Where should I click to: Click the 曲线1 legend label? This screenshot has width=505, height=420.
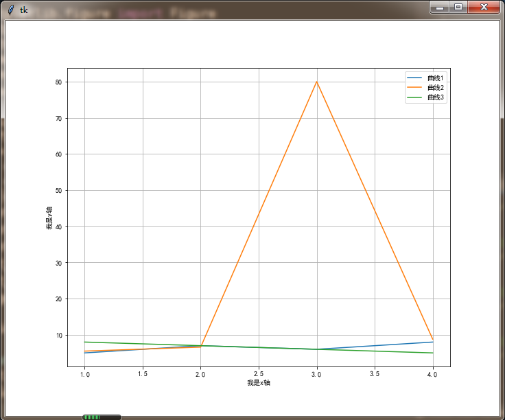click(x=436, y=78)
